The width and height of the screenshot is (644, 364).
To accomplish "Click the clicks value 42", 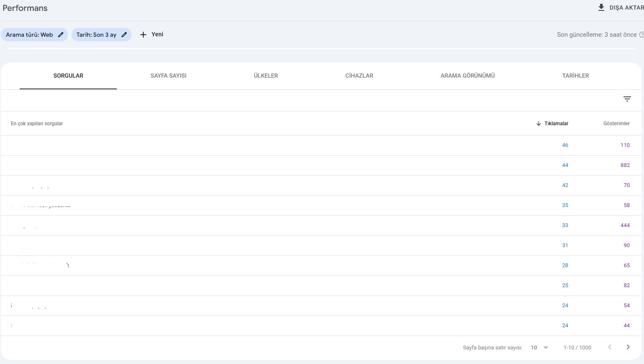I will (x=565, y=185).
